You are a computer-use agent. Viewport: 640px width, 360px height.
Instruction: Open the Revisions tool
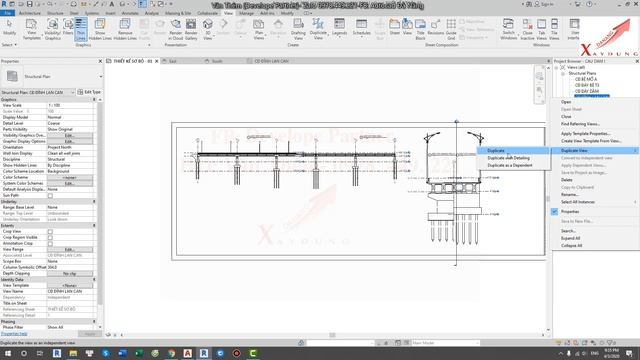pos(436,27)
